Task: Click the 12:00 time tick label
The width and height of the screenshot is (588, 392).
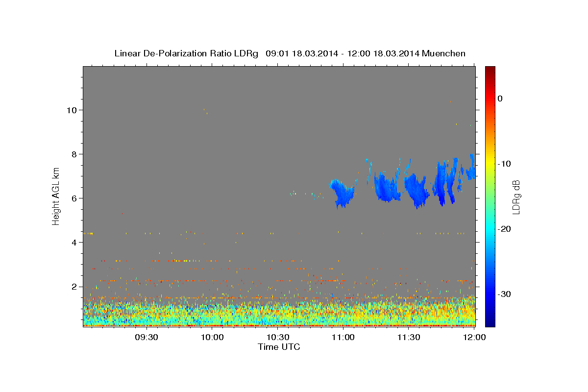Action: click(x=474, y=337)
